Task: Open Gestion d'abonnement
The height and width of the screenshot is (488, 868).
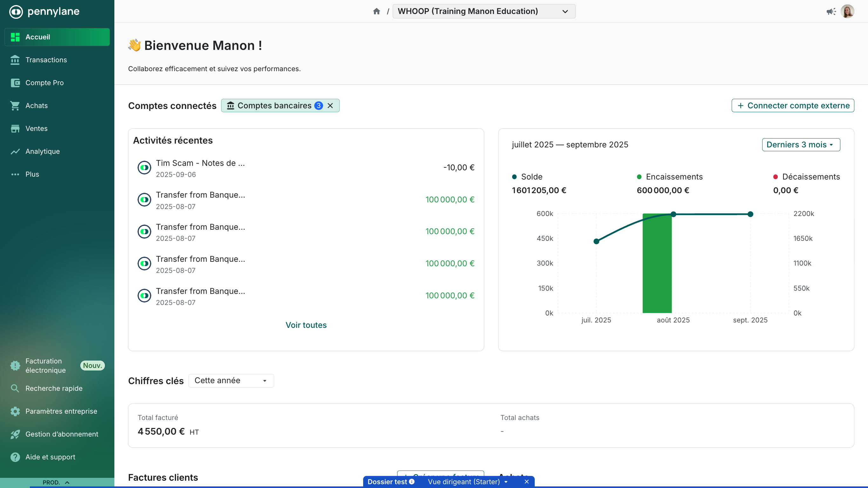Action: 62,434
